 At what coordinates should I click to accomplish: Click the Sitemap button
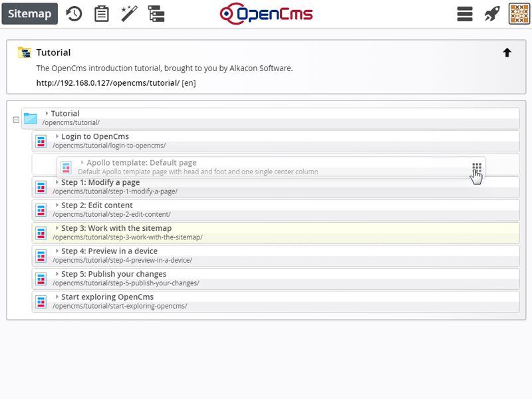(29, 13)
